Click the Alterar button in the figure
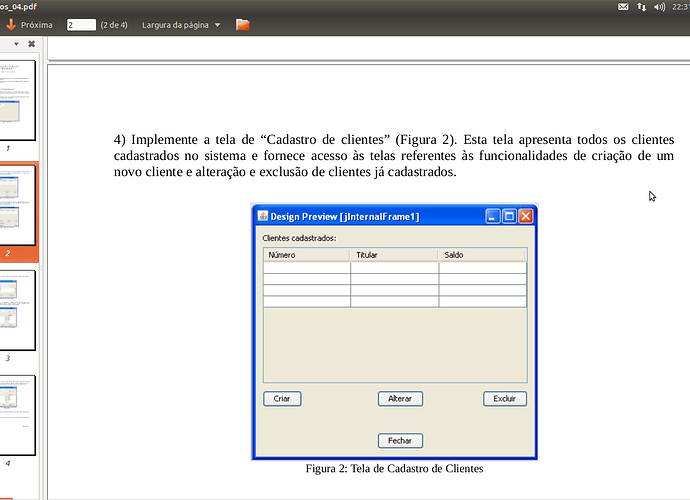690x500 pixels. [400, 399]
